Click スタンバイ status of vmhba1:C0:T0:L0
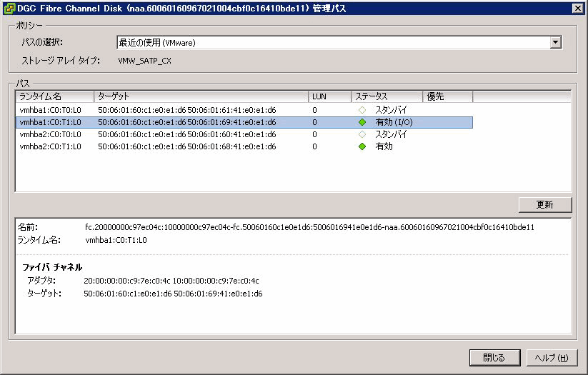588x375 pixels. 391,110
